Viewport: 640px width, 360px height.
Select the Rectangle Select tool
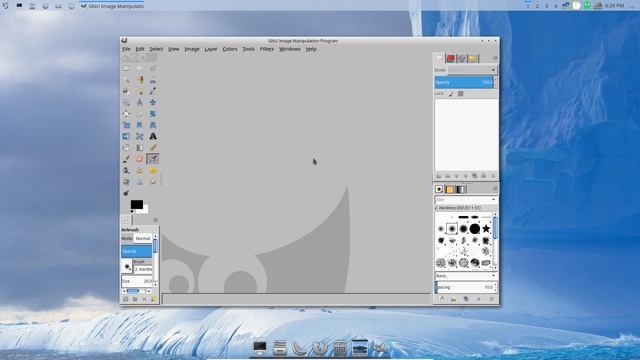tap(127, 68)
